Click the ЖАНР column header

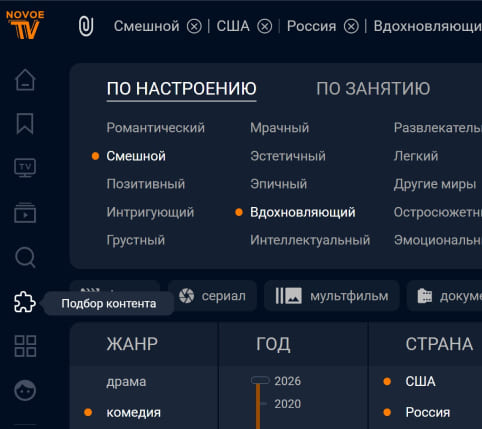coord(132,344)
